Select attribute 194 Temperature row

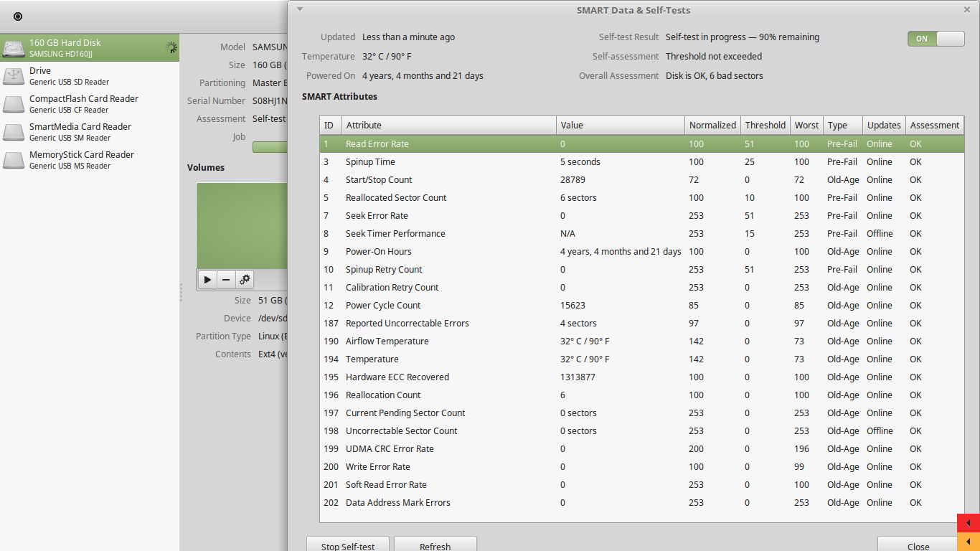pos(641,359)
